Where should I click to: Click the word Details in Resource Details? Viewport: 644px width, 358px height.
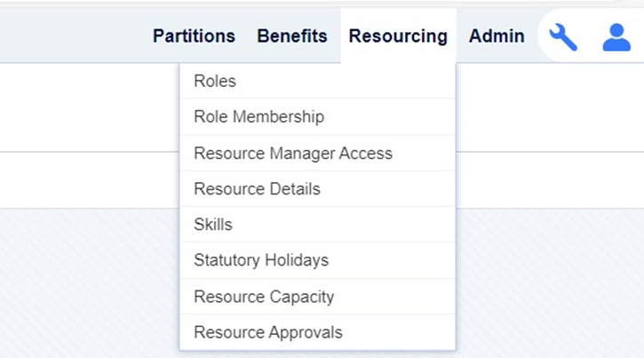click(294, 189)
